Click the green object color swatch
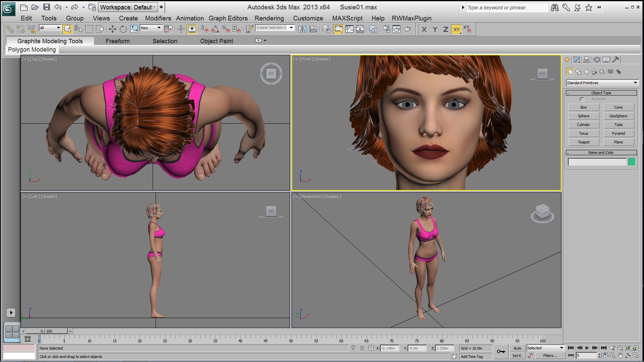644x362 pixels. (x=632, y=162)
